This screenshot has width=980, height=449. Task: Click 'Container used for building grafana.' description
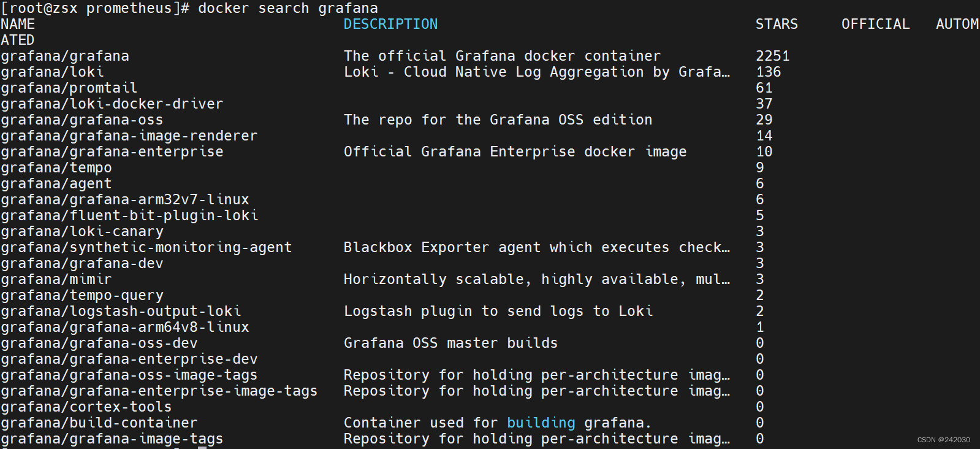(x=498, y=423)
